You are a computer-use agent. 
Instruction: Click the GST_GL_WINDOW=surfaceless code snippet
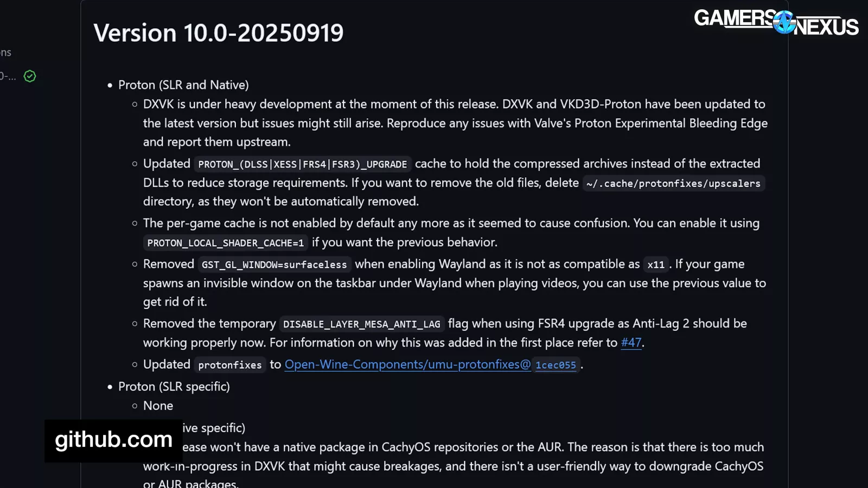click(x=274, y=265)
